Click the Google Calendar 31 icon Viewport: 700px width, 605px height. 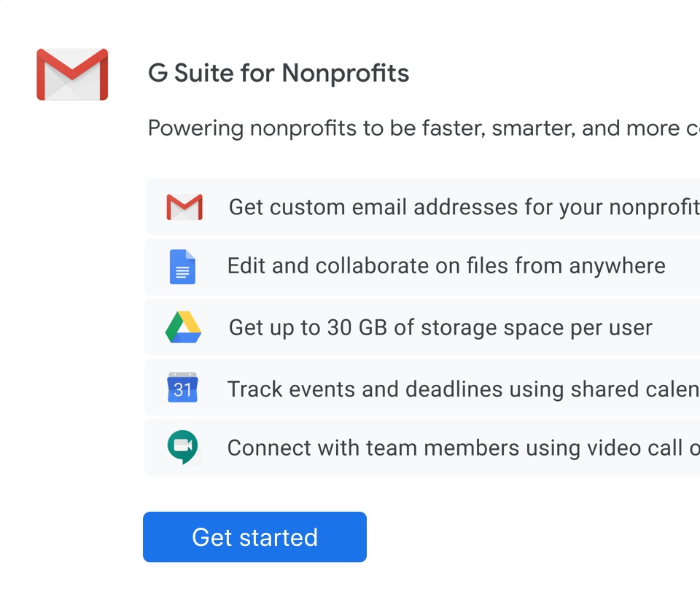(182, 387)
